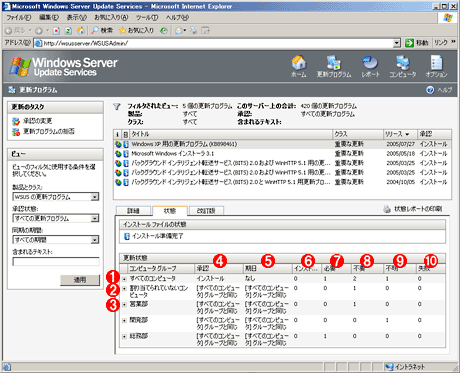460x373 pixels.
Task: Click the IE home toolbar button
Action: pos(81,31)
